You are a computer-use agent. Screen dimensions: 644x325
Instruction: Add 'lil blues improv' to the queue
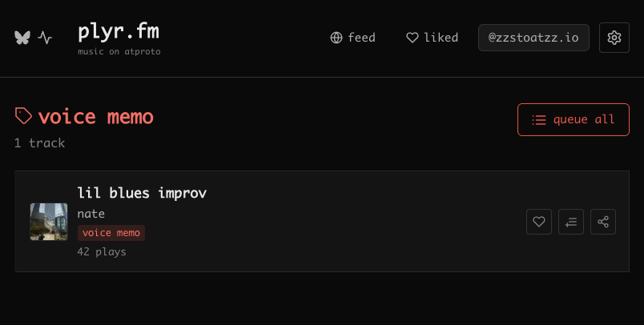point(571,222)
